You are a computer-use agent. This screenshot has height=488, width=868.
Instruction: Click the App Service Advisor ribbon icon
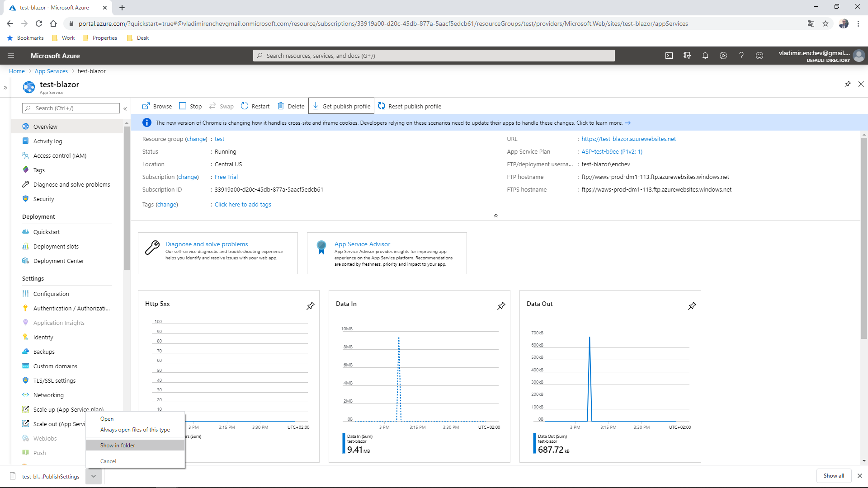pos(321,248)
